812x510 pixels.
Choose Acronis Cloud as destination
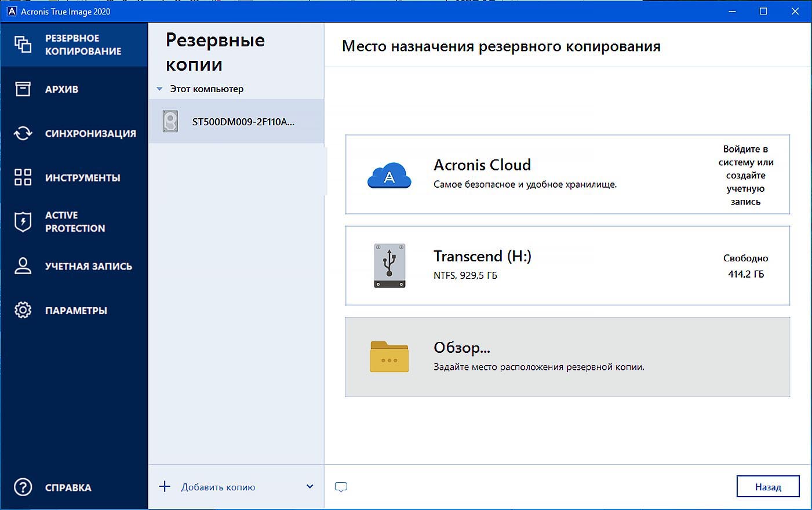pyautogui.click(x=567, y=174)
